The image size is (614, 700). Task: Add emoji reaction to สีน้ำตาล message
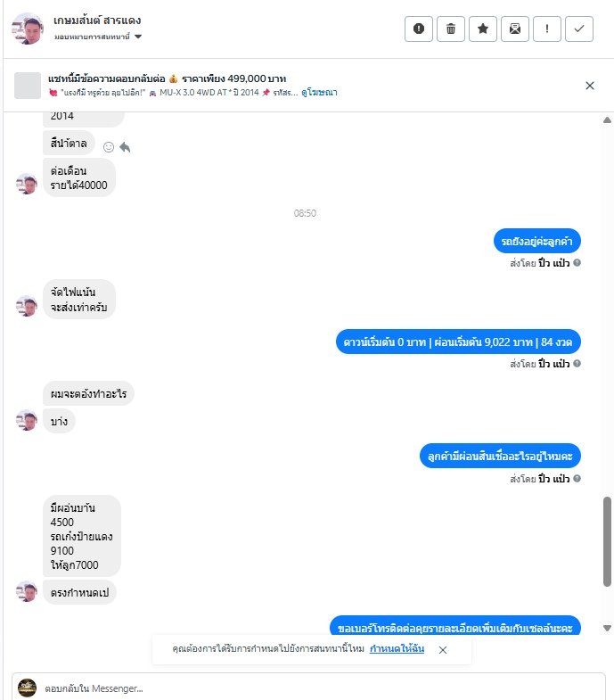pos(109,147)
